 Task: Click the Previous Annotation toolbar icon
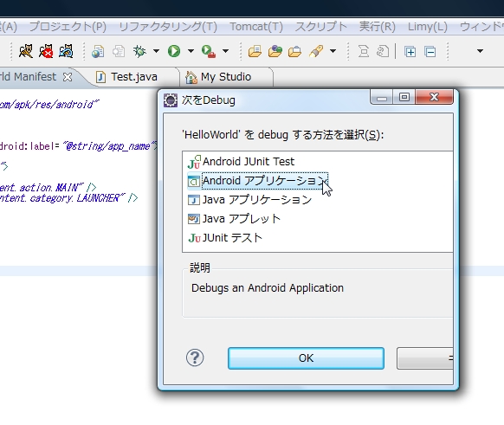383,51
